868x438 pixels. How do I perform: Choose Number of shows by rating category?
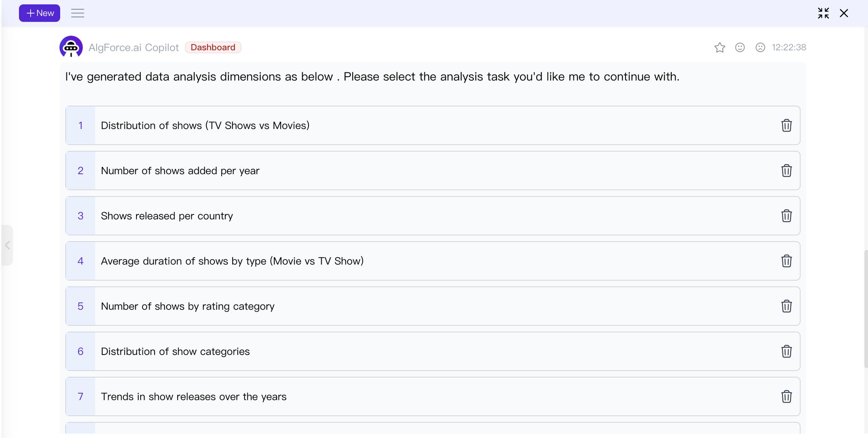pos(433,306)
